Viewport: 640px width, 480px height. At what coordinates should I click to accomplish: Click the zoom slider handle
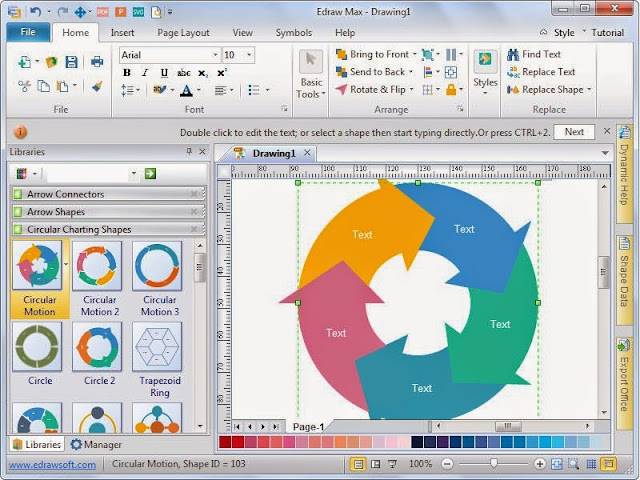494,463
